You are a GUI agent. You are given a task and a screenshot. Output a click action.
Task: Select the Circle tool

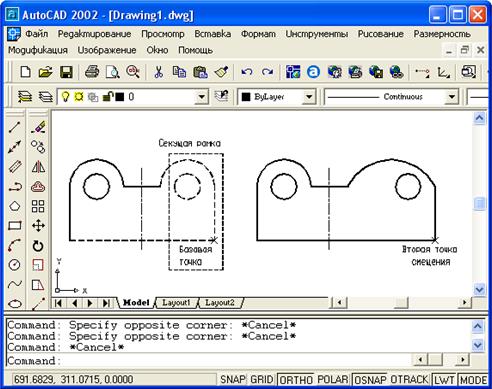click(14, 265)
